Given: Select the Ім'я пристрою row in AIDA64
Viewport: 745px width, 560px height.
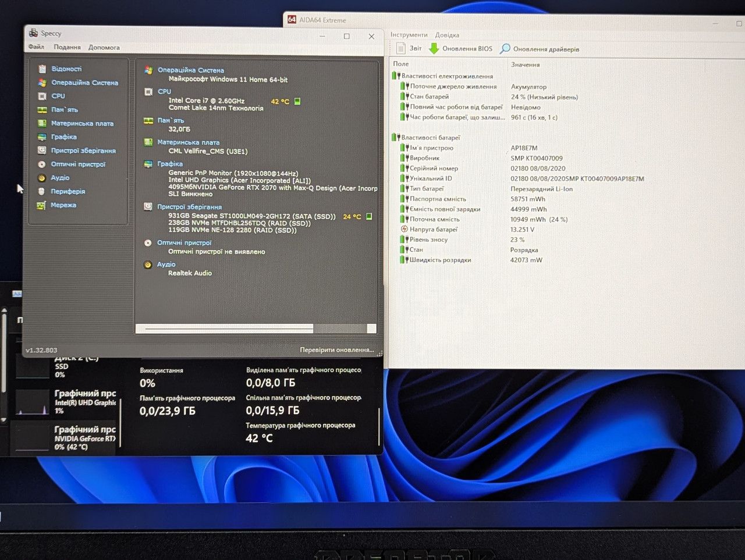Looking at the screenshot, I should point(469,148).
